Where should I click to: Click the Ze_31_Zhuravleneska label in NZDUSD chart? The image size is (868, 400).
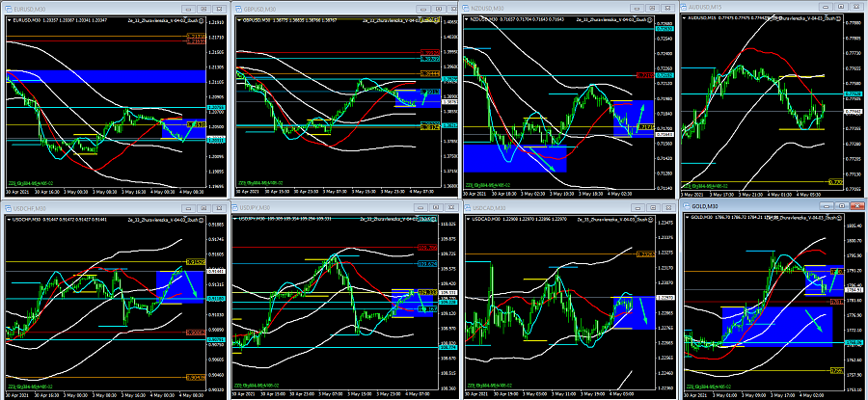click(x=611, y=19)
